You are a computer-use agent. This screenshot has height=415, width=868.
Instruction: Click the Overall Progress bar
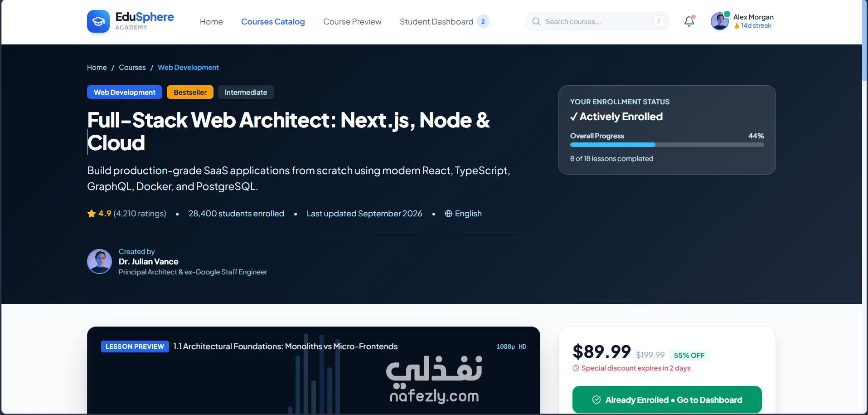667,145
